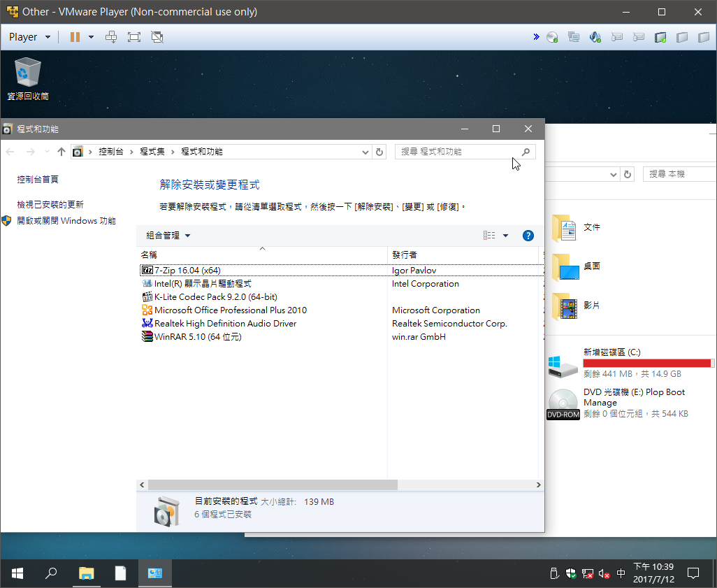Select Microsoft Office Professional Plus 2010 entry
The image size is (717, 588).
230,310
